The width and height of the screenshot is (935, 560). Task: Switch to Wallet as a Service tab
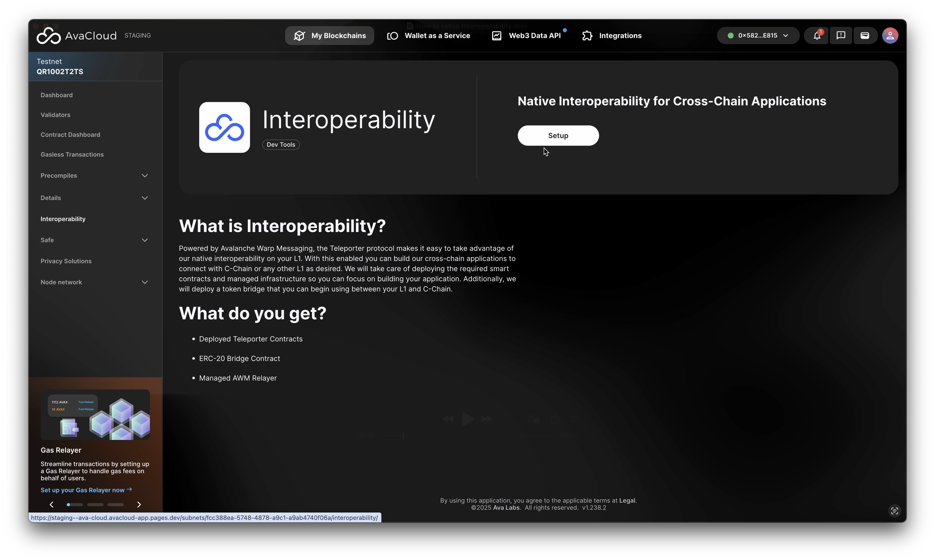click(x=429, y=36)
